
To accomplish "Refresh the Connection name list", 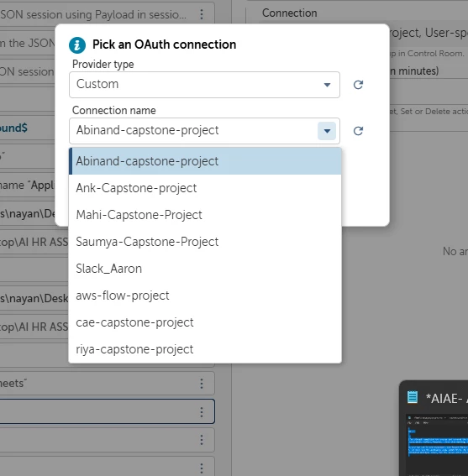I will [358, 131].
